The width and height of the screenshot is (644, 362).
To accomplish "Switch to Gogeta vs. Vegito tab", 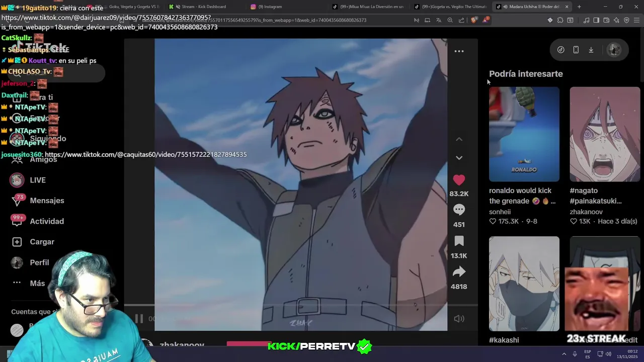I will pos(450,7).
